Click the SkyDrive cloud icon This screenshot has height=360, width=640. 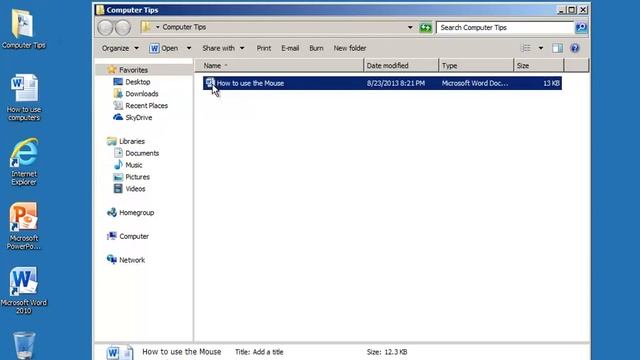118,117
